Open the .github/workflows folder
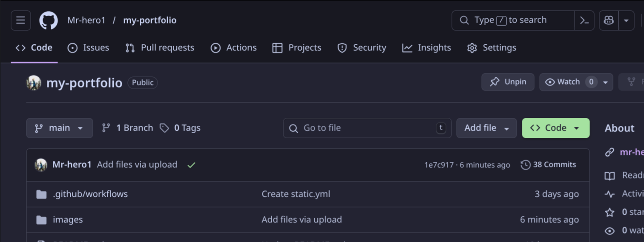644x242 pixels. pyautogui.click(x=90, y=194)
